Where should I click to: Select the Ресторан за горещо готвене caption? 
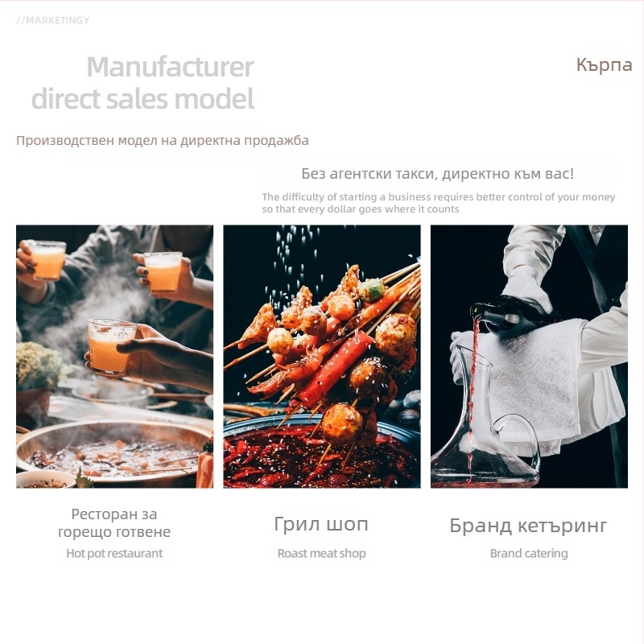coord(114,522)
